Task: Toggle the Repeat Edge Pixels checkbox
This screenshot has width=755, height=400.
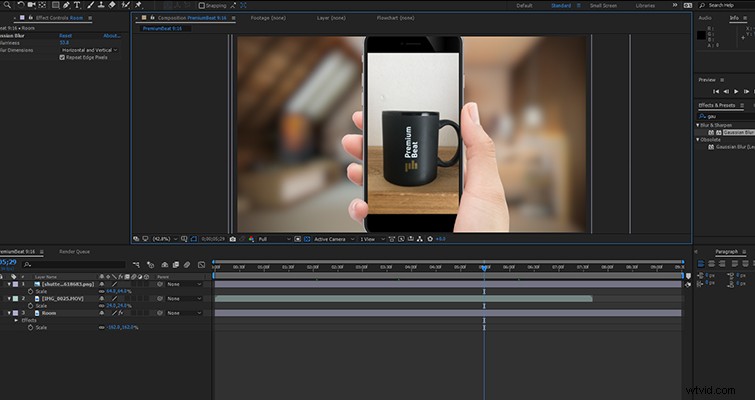Action: point(62,57)
